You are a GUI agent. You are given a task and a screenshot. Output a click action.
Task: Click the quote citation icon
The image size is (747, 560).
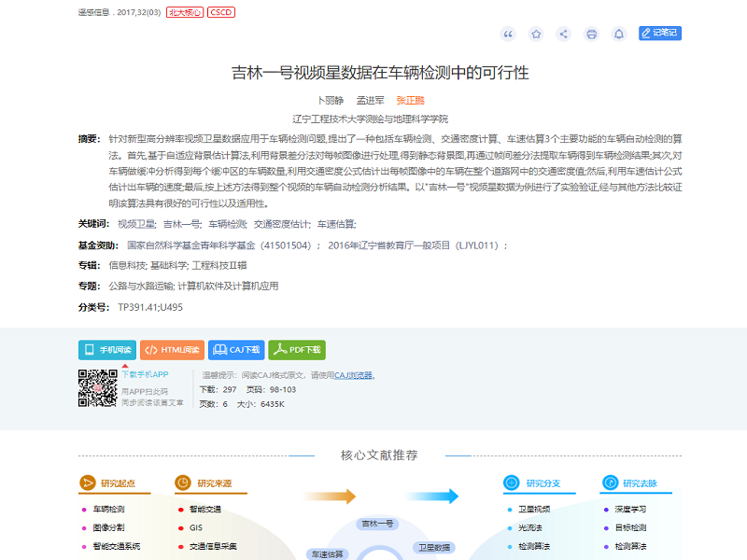coord(508,34)
